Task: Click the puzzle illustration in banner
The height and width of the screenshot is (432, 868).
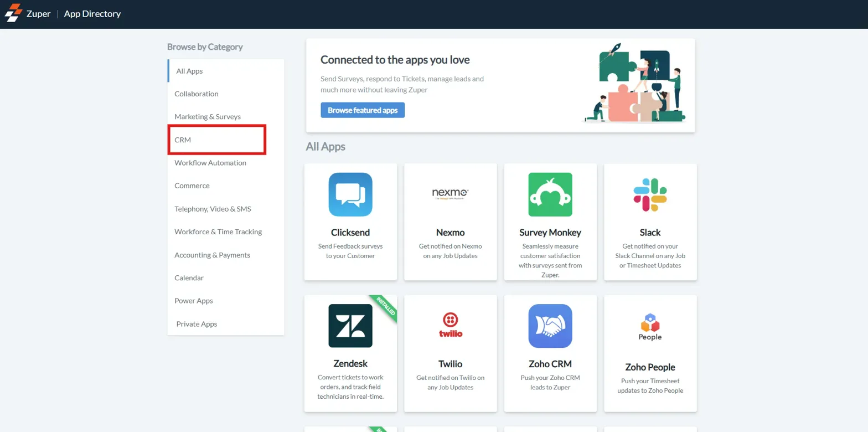Action: [x=635, y=83]
